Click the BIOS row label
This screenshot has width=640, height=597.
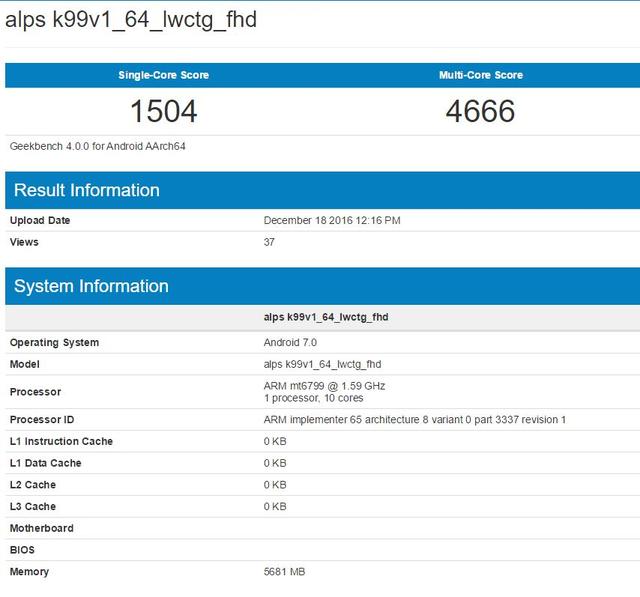22,550
